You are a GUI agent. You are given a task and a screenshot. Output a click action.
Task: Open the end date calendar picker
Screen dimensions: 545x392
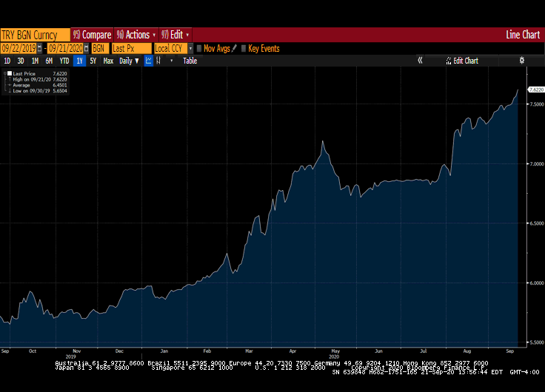[x=86, y=48]
